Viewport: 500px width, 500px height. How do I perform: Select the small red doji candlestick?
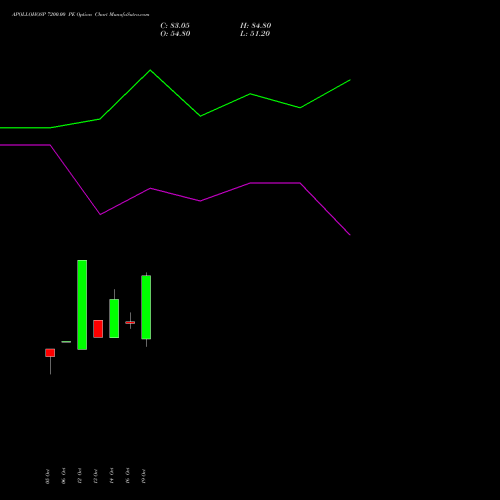[130, 322]
